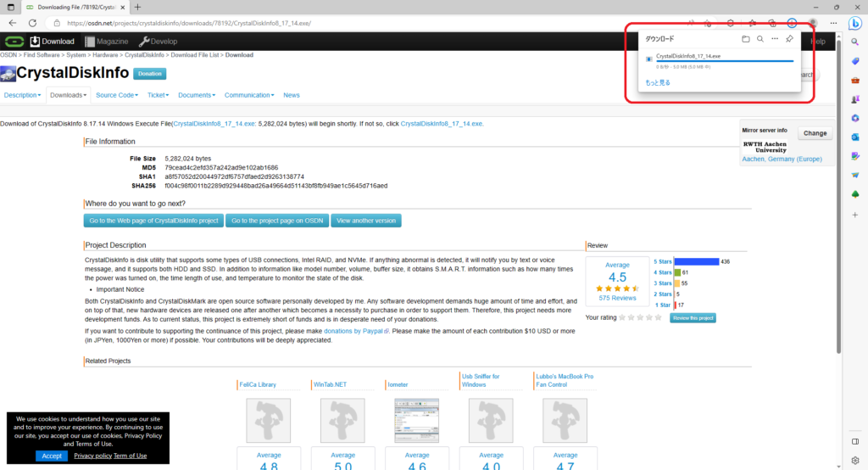Open the sidebar settings gear icon
Viewport: 868px width, 470px height.
(855, 461)
